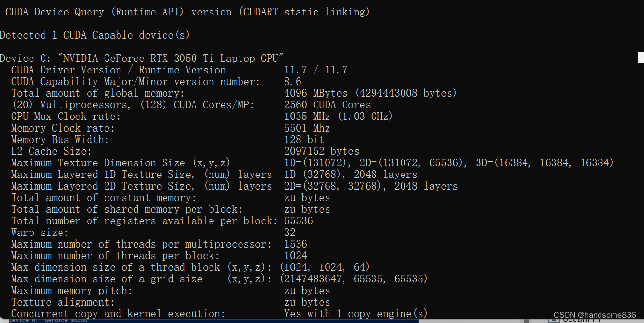Click the 'Maximum Layered 2D Texture Size' label
The width and height of the screenshot is (644, 323).
point(142,186)
